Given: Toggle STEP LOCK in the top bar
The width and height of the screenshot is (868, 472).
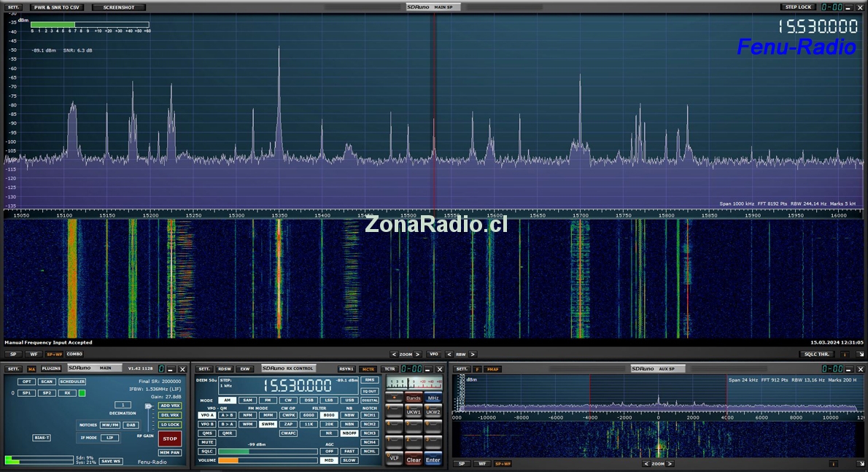Looking at the screenshot, I should (x=798, y=7).
